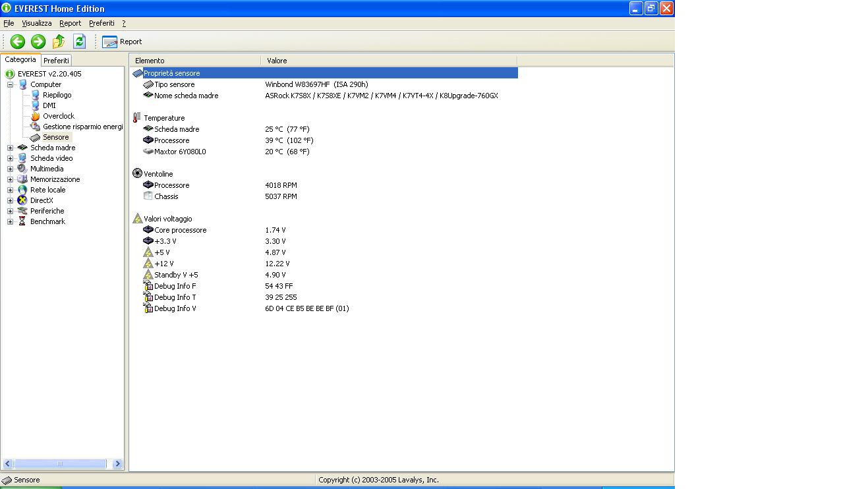Image resolution: width=868 pixels, height=489 pixels.
Task: Select the Tipo sensore row
Action: tap(325, 84)
